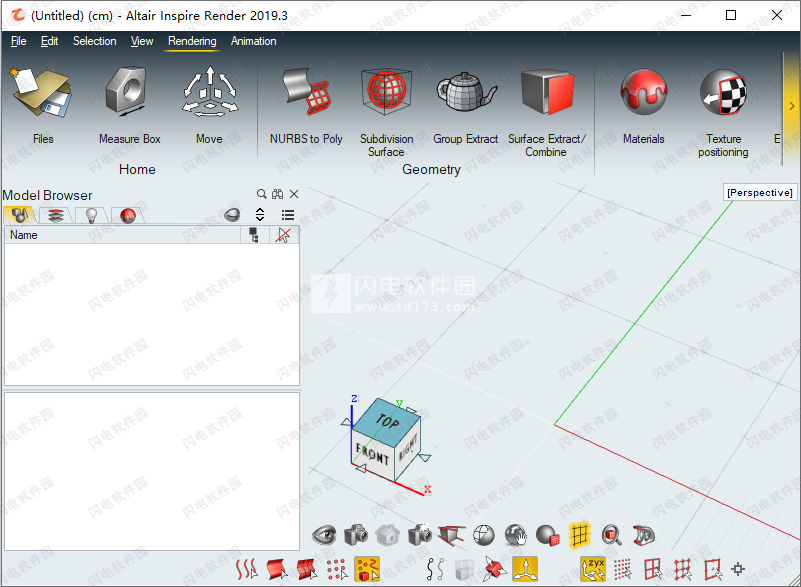
Task: Click the red cube with arrows transform icon
Action: point(494,569)
